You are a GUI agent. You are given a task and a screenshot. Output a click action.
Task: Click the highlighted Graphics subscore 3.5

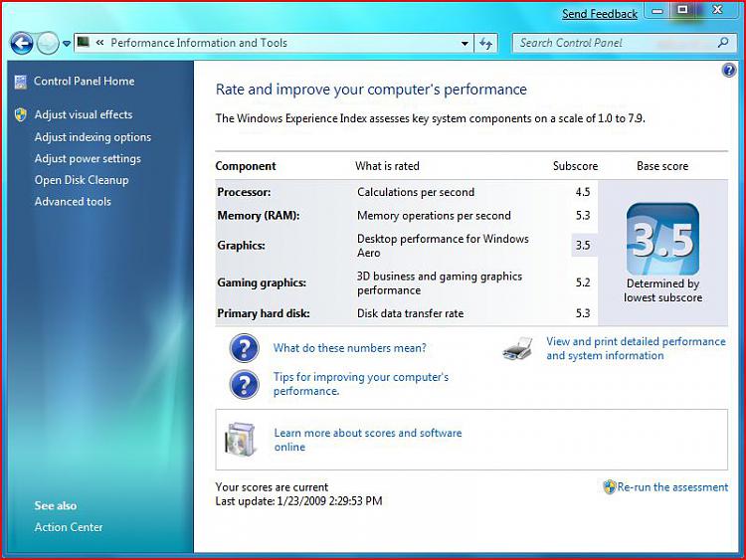pos(583,246)
